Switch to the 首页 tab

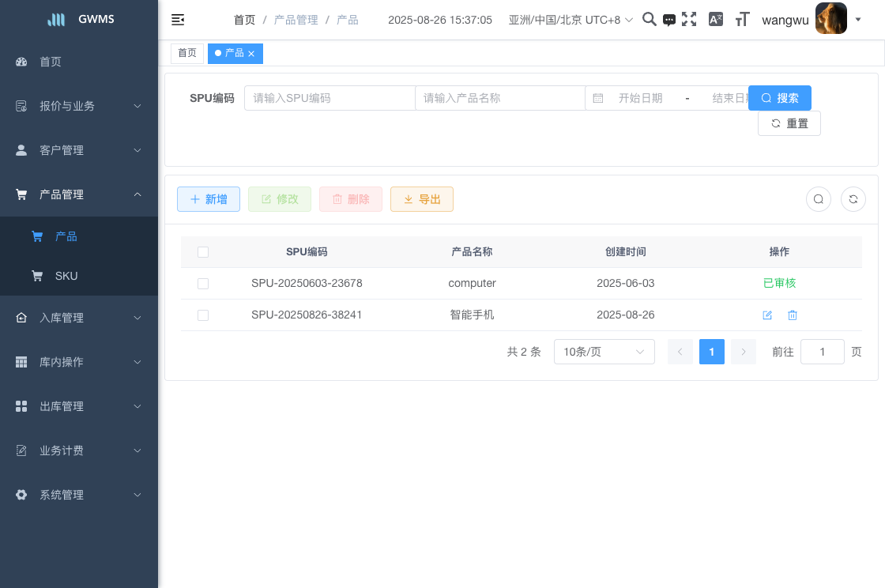(x=187, y=53)
